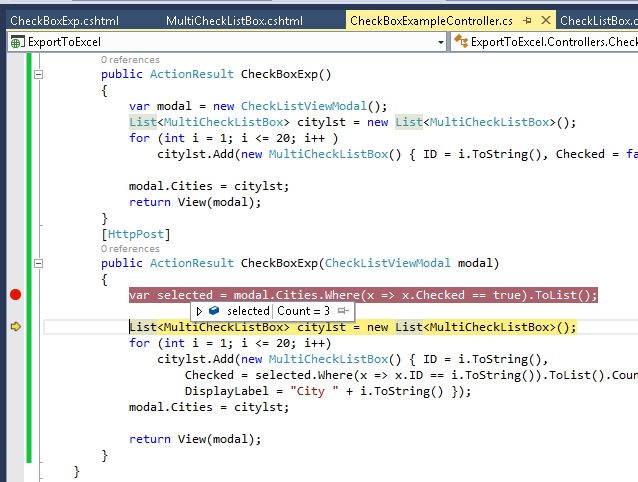Click 'selected' in the data tip

[x=248, y=311]
